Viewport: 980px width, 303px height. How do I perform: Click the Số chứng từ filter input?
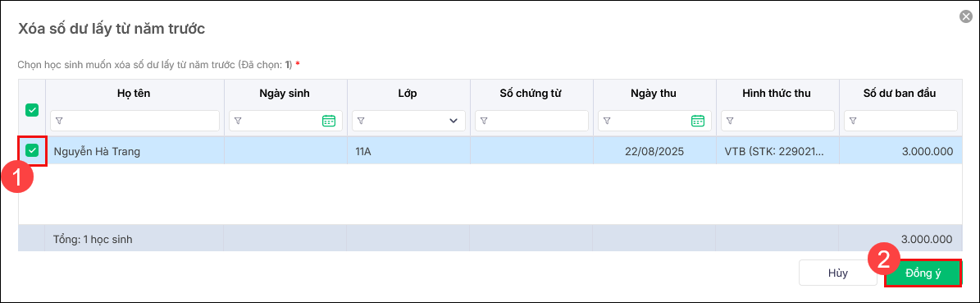[x=532, y=121]
